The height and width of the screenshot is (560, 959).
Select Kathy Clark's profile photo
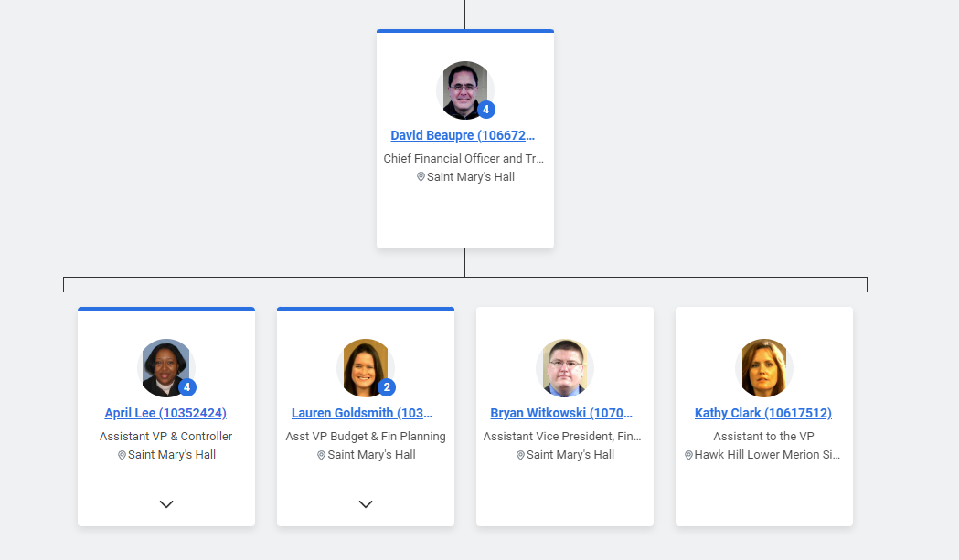tap(763, 367)
